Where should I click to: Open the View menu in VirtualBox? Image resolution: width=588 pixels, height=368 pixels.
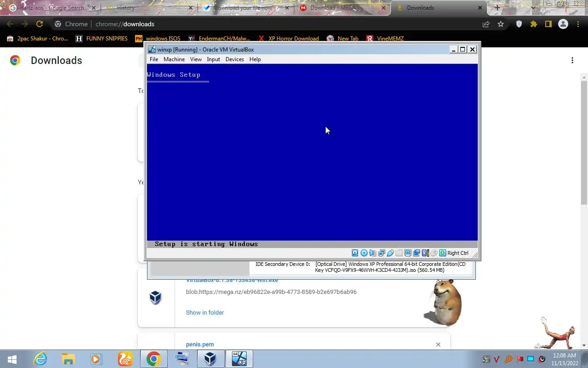[196, 59]
